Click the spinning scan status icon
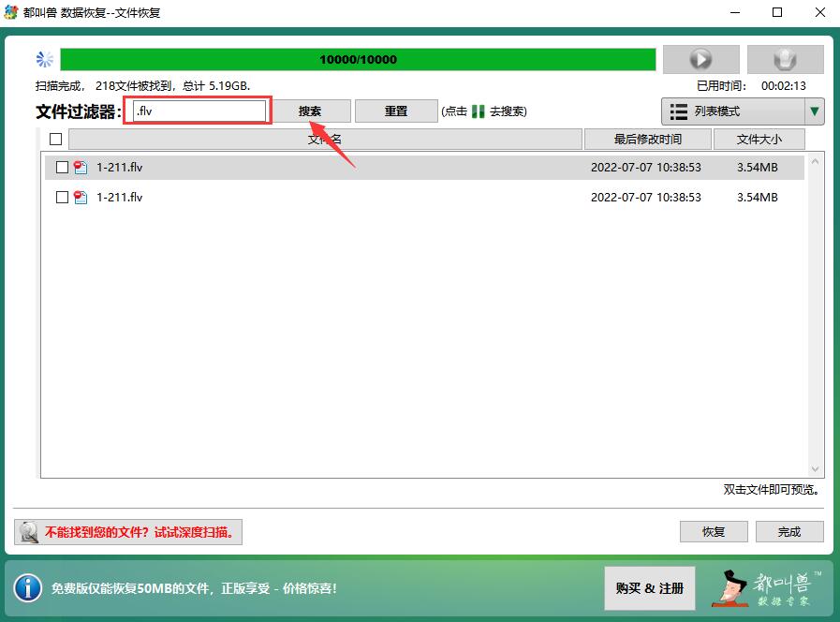Image resolution: width=840 pixels, height=622 pixels. [44, 58]
